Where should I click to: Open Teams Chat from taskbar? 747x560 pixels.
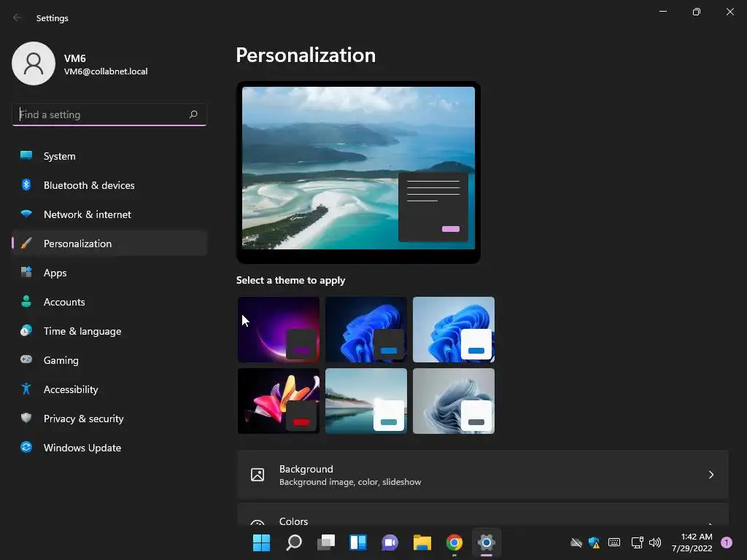click(390, 542)
